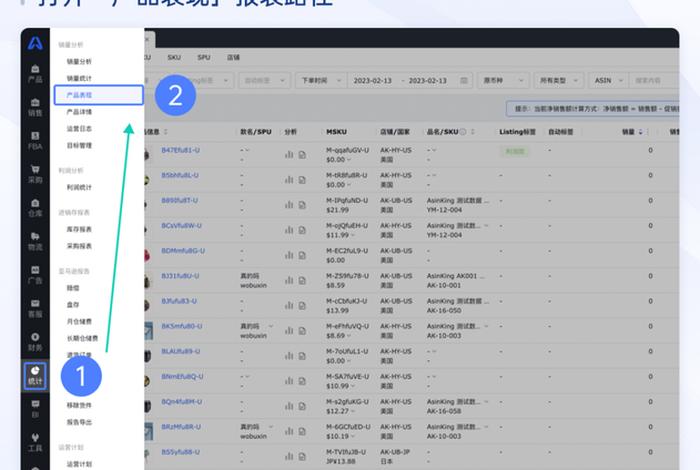Screen dimensions: 700x470
Task: Open the 产品 module in the sidebar
Action: (35, 74)
